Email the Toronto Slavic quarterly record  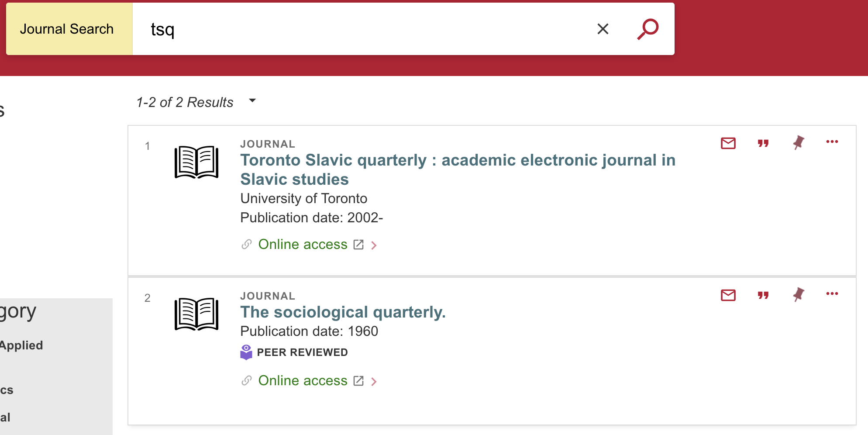coord(728,143)
